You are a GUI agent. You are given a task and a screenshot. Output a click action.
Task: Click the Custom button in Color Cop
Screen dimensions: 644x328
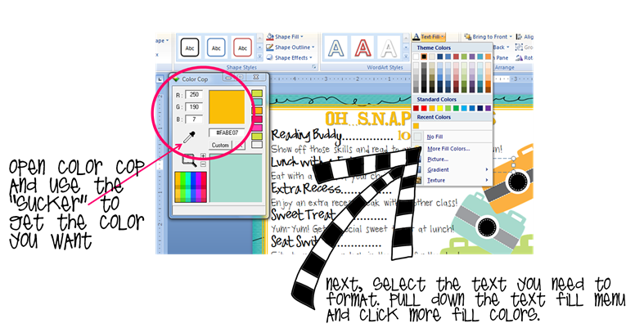point(220,146)
